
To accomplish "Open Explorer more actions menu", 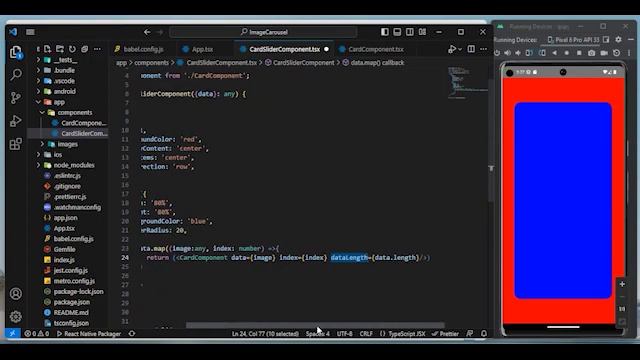I will pyautogui.click(x=97, y=49).
